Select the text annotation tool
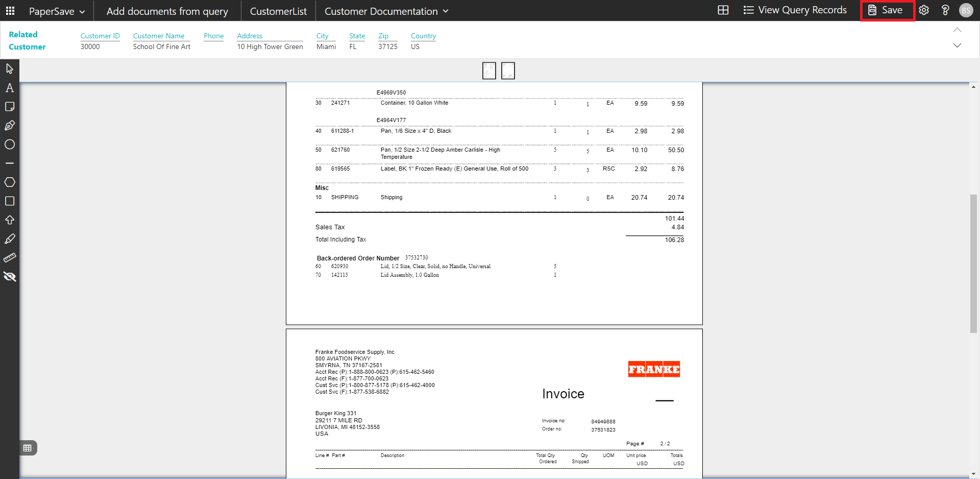The width and height of the screenshot is (980, 479). coord(9,88)
